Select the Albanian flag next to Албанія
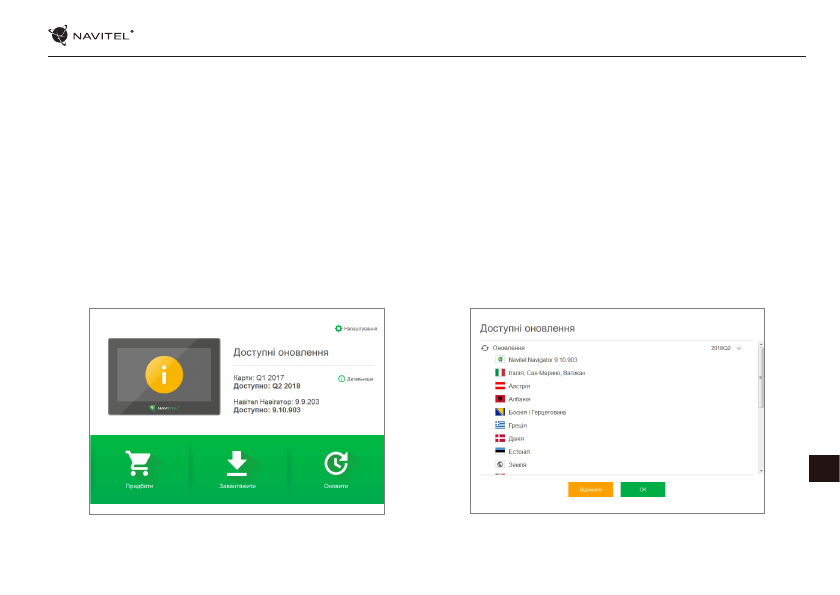Viewport: 840px width, 595px height. coord(500,399)
